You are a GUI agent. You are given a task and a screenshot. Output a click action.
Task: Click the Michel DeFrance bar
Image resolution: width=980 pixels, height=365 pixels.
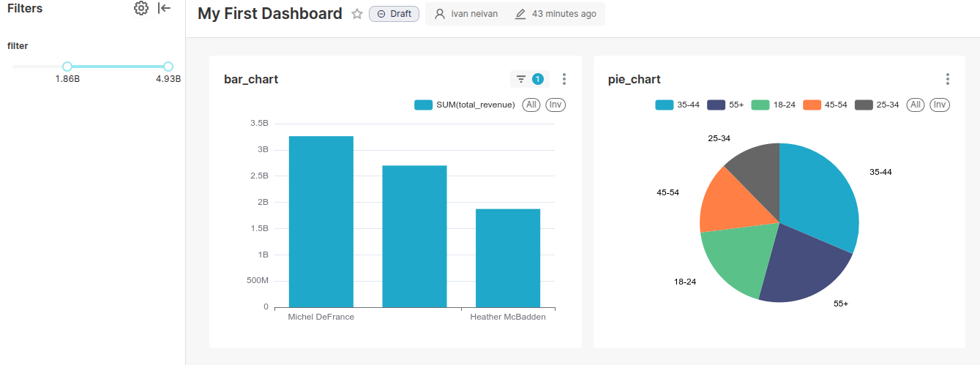point(321,221)
